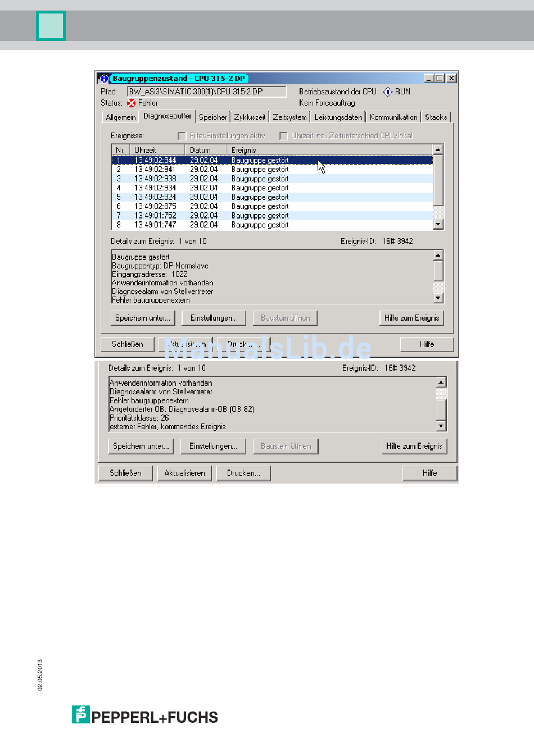Toggle 'Uhrzeit incl. Zeitunterschied CPU/lokal' checkbox
This screenshot has height=756, width=534.
click(283, 136)
